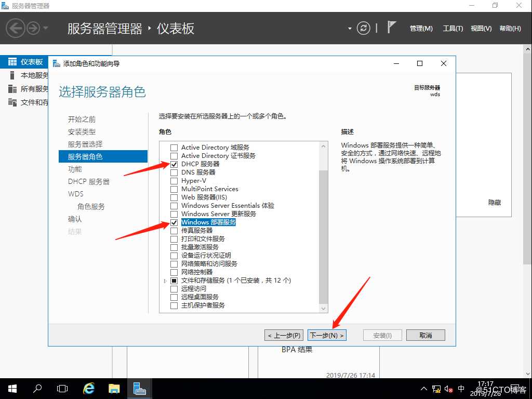Check 远程访问 role
532x399 pixels.
point(174,289)
